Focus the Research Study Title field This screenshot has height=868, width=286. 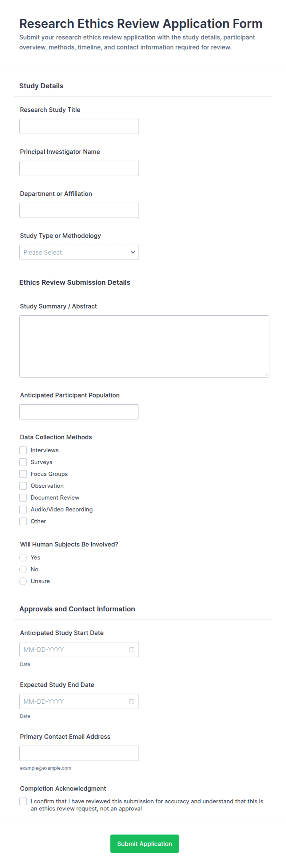(x=79, y=126)
